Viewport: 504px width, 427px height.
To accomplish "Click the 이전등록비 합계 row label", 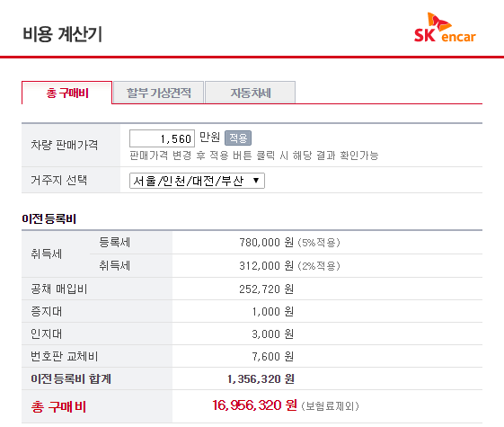I will 71,379.
